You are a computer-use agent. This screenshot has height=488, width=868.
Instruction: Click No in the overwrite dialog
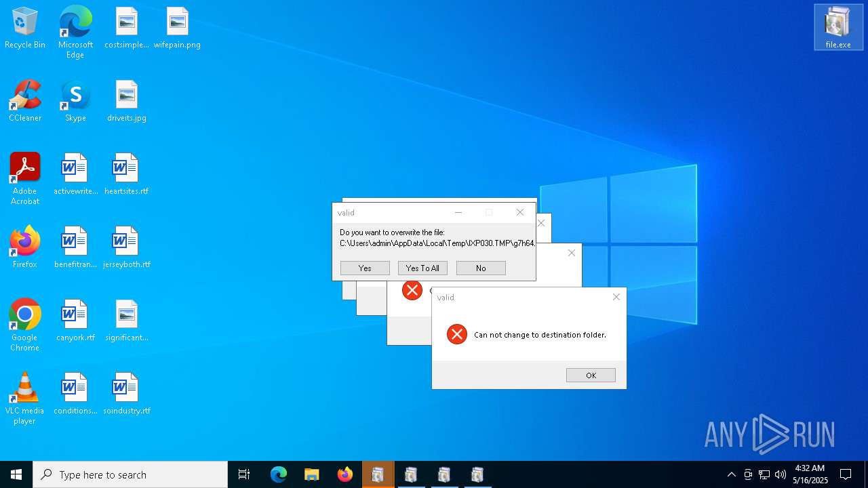click(481, 268)
